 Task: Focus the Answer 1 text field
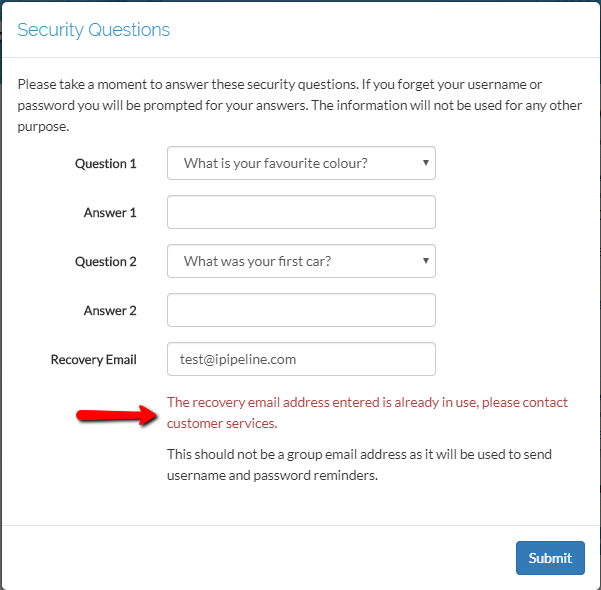pyautogui.click(x=301, y=212)
